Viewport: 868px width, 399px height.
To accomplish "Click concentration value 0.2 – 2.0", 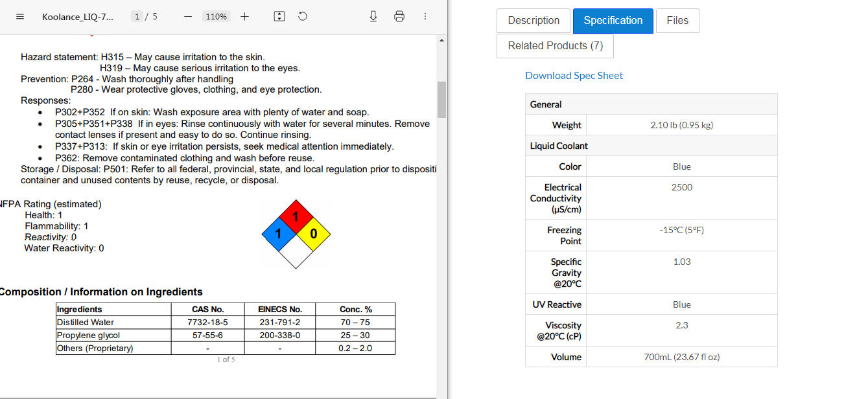I will click(x=355, y=348).
